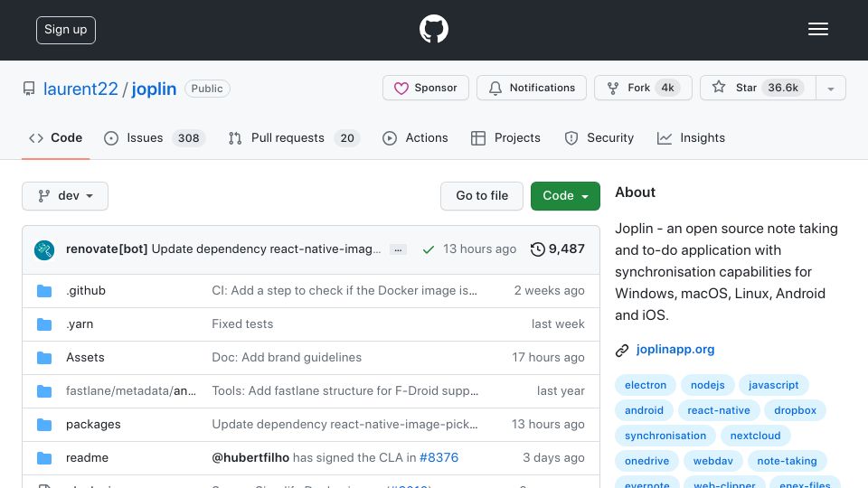Image resolution: width=868 pixels, height=488 pixels.
Task: Switch to the Security tab
Action: click(x=599, y=137)
